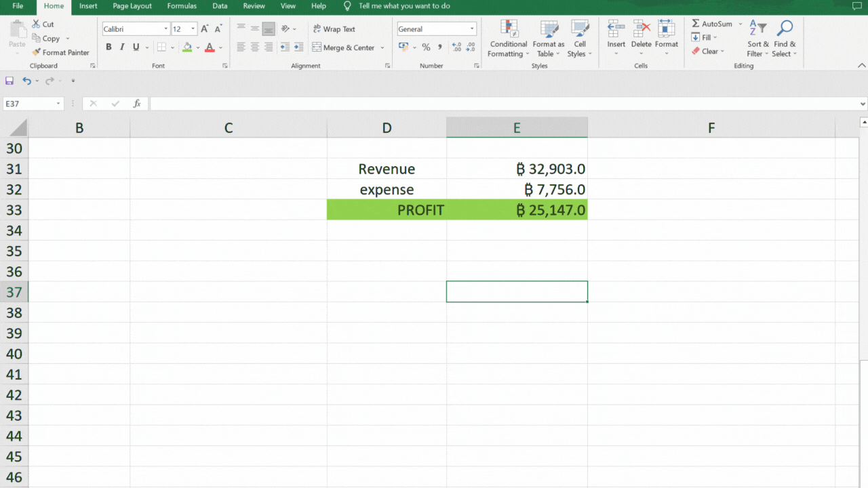
Task: Align cell text right
Action: pos(269,47)
